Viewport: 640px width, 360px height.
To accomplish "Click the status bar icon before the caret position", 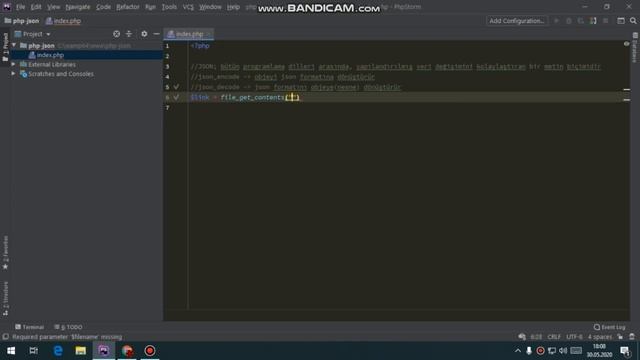I will [522, 337].
